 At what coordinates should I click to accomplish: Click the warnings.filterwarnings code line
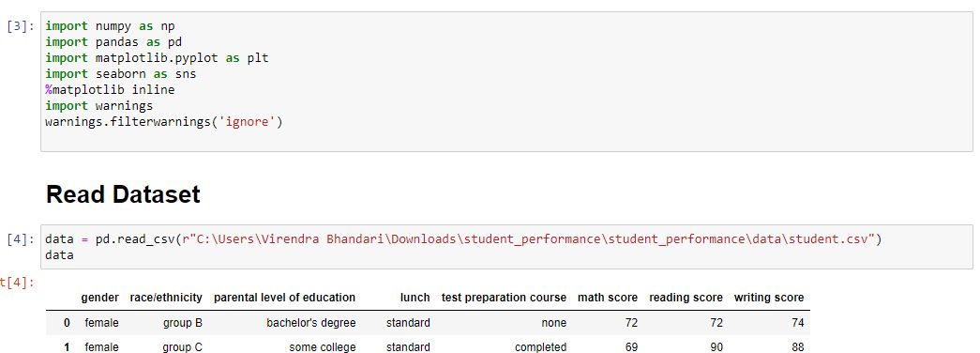click(x=164, y=122)
